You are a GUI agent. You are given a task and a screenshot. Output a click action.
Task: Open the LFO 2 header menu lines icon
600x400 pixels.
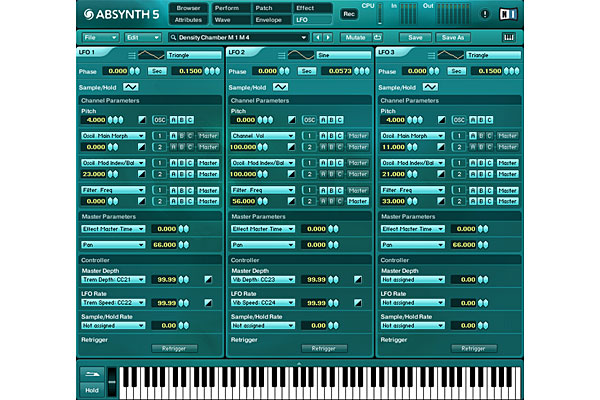point(282,56)
